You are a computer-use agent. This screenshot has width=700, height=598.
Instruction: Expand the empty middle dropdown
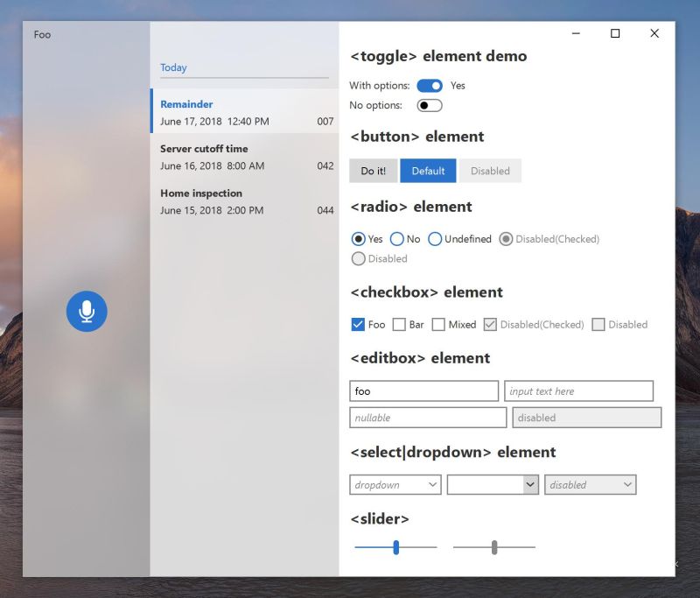[x=493, y=484]
